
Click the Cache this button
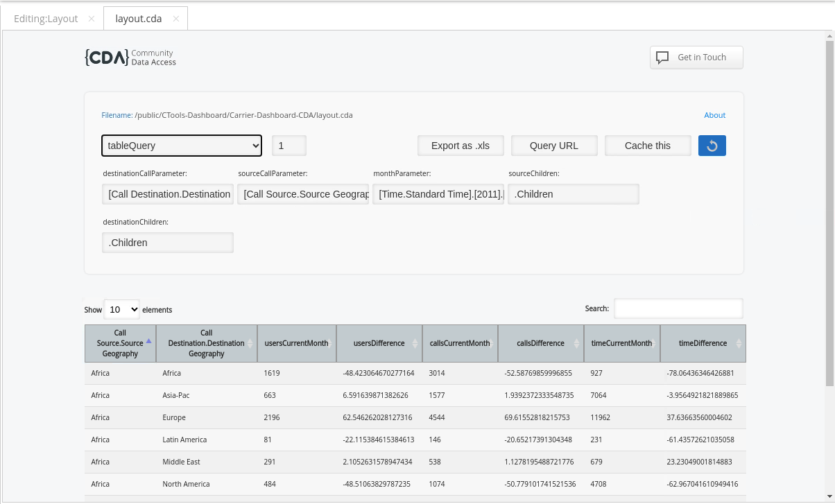click(647, 146)
